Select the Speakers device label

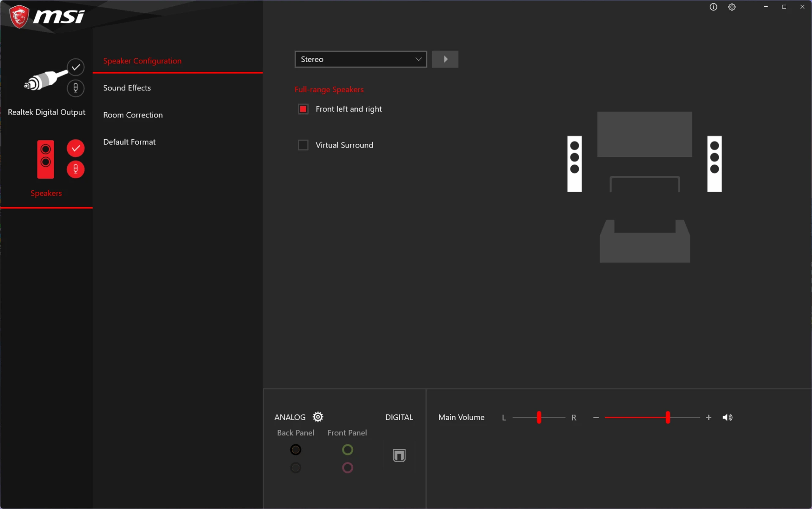click(46, 193)
